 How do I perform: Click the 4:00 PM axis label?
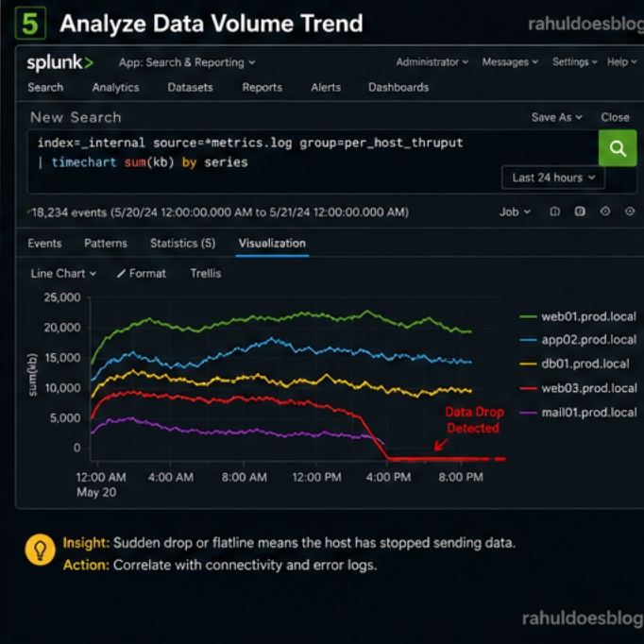coord(388,477)
